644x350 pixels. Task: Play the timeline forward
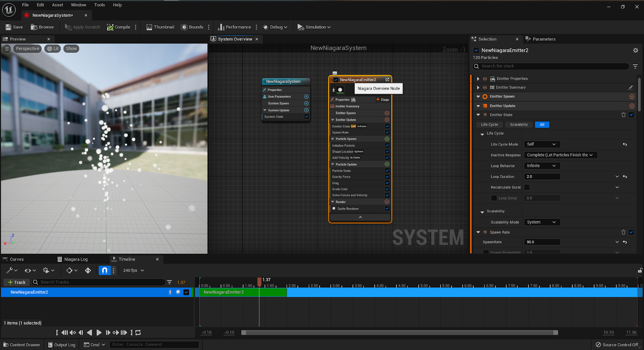click(99, 333)
